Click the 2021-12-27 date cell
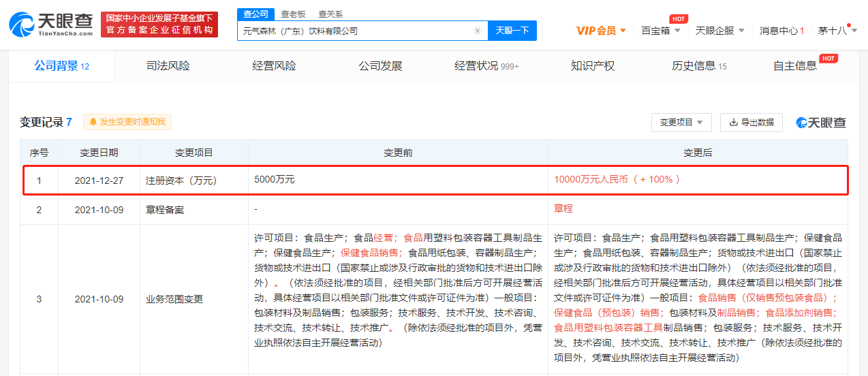868x376 pixels. tap(99, 181)
